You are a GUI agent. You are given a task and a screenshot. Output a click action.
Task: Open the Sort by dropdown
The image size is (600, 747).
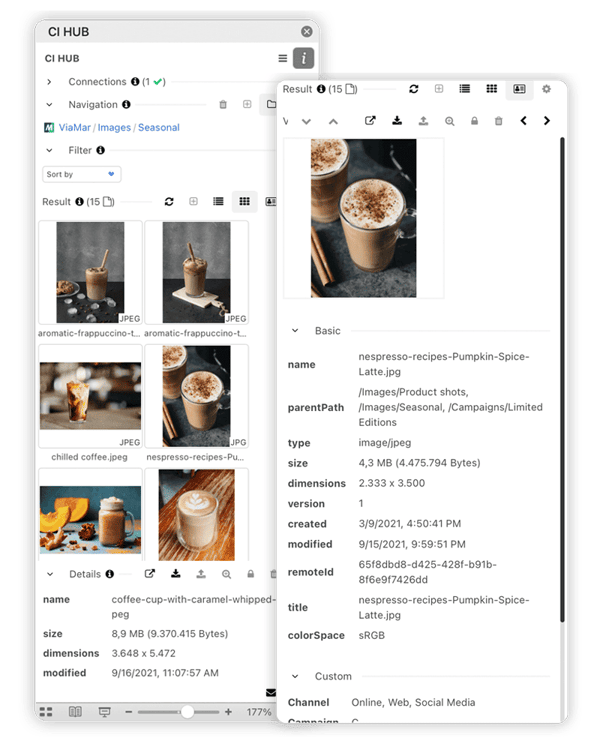click(x=81, y=174)
